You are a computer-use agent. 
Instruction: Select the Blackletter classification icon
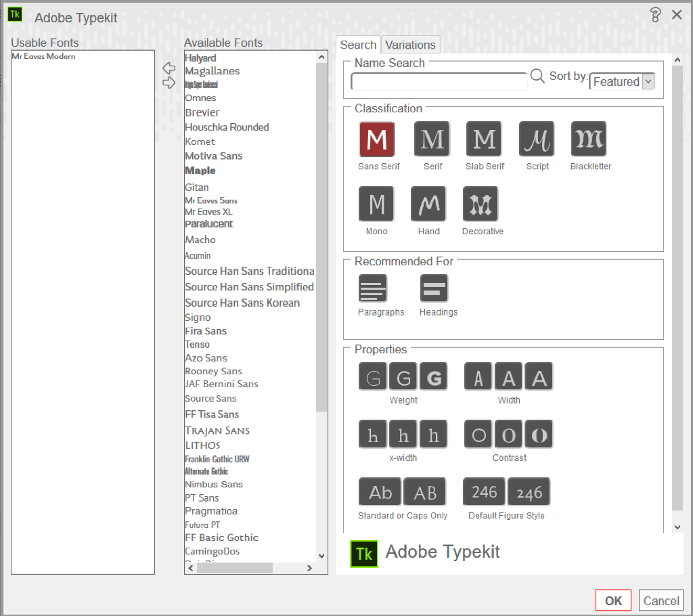pyautogui.click(x=589, y=139)
